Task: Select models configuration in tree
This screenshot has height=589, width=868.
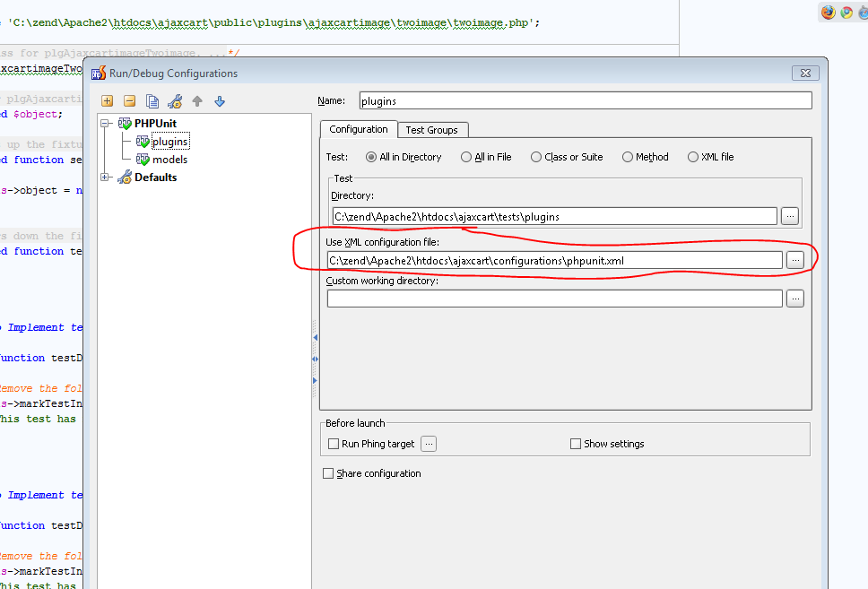Action: point(170,160)
